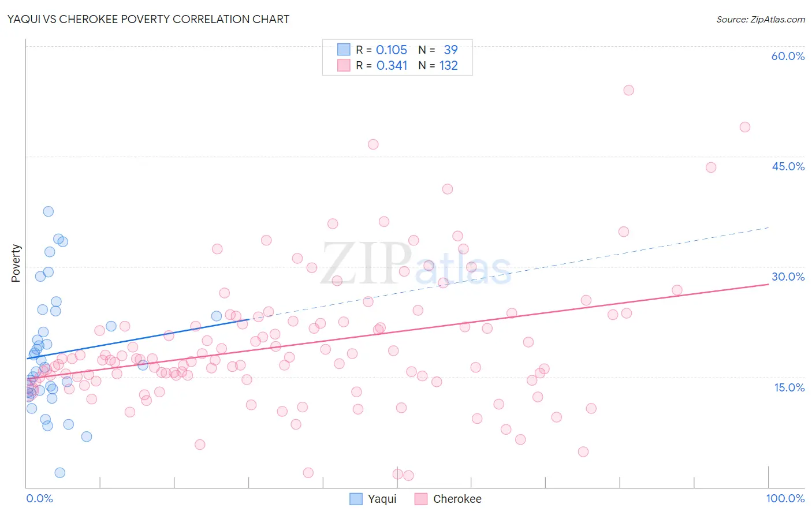This screenshot has height=515, width=812.
Task: Click the blue swatch beside R = 0.105
Action: pyautogui.click(x=344, y=50)
